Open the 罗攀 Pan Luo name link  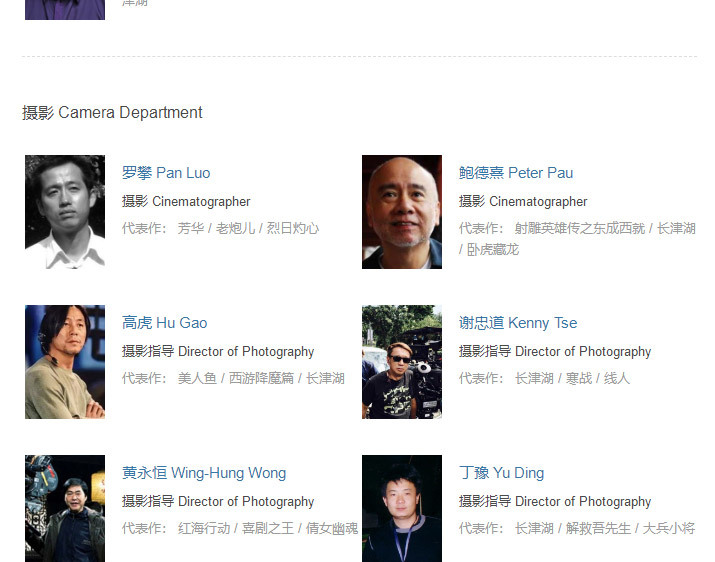[x=166, y=173]
